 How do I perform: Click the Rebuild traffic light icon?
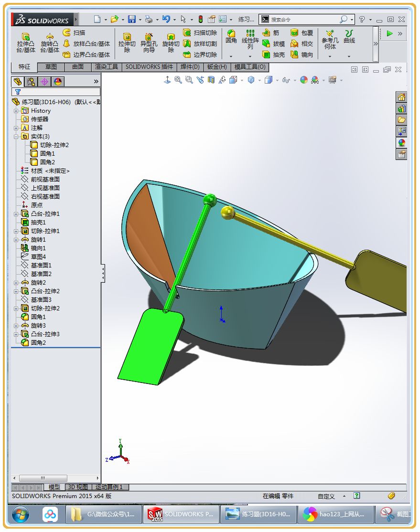[201, 19]
